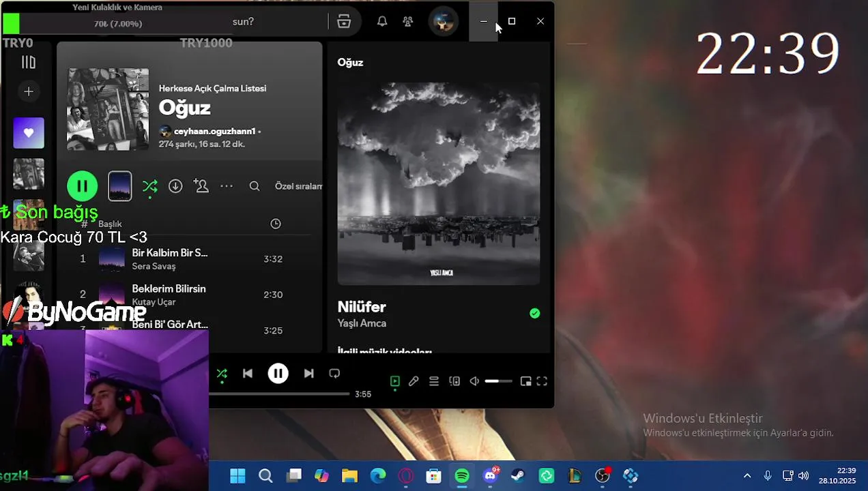Open Liked Songs purple heart tile
868x491 pixels.
(x=29, y=133)
